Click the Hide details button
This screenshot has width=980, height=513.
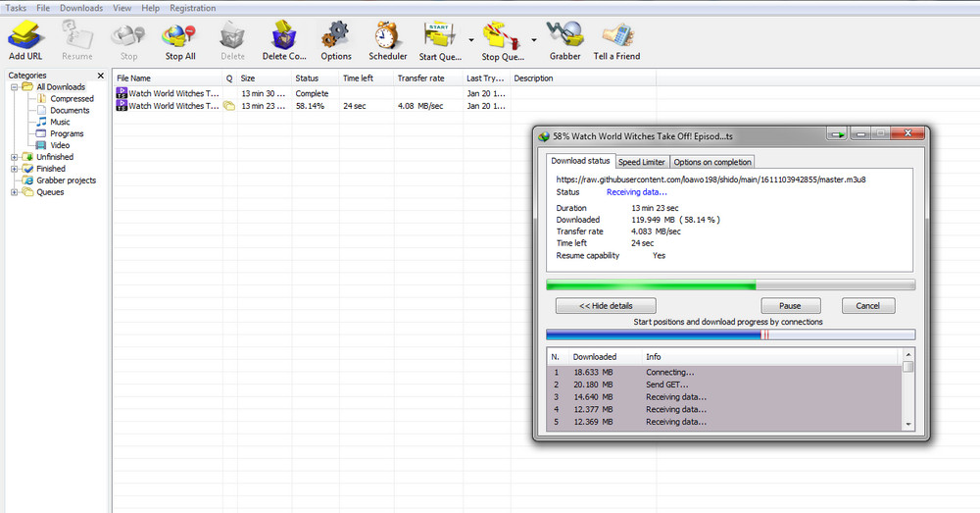click(x=606, y=306)
